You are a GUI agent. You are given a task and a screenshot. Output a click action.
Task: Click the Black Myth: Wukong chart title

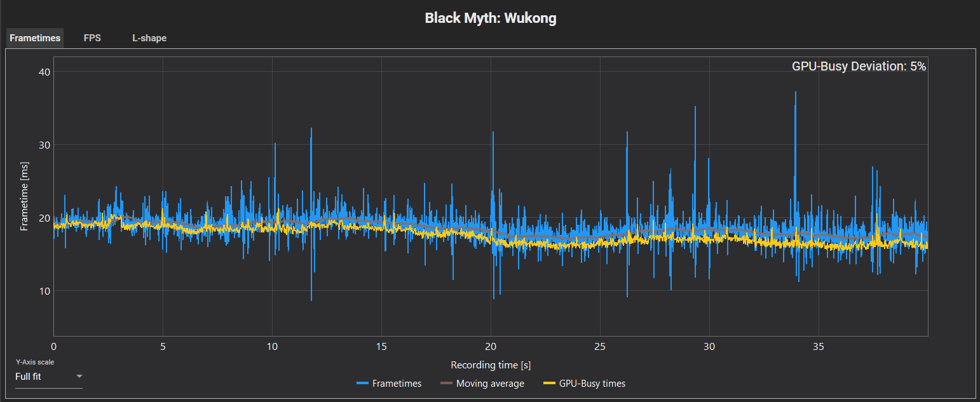click(x=490, y=18)
